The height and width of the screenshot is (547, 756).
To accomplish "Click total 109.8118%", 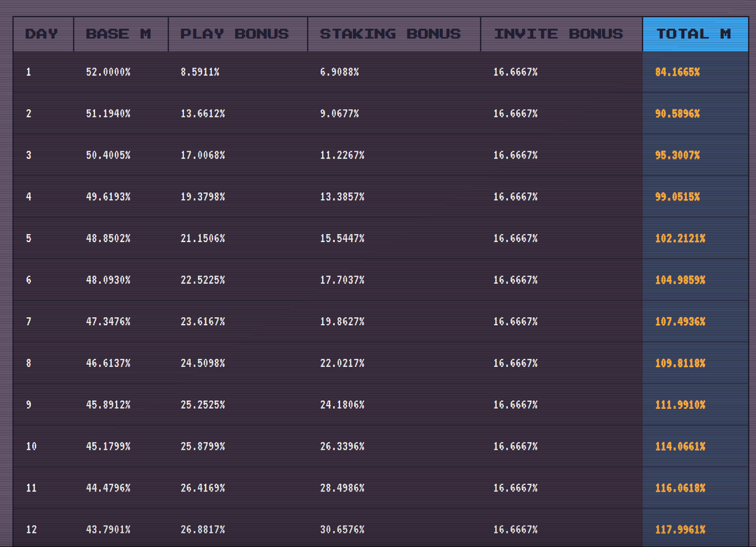I will [680, 364].
